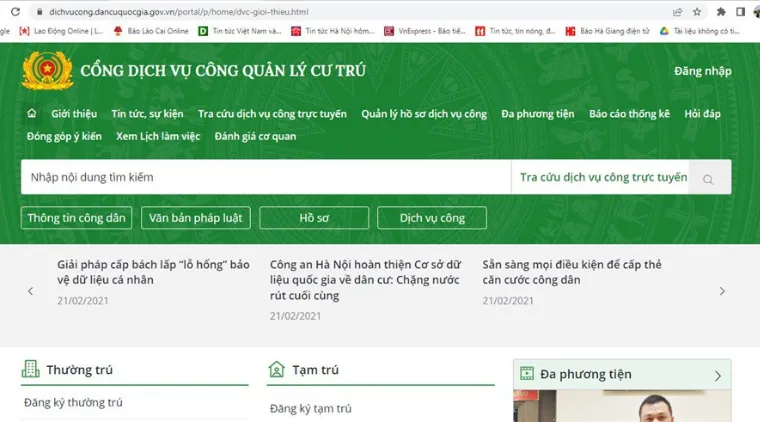Open the Báo Lào Cai Online bookmark
This screenshot has height=422, width=760.
pos(151,31)
